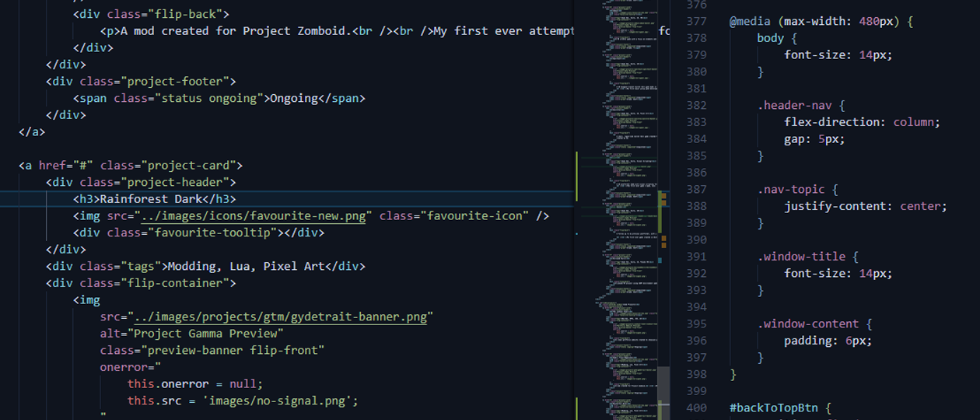Open the favourite-new.png image path link
The height and width of the screenshot is (420, 980).
coord(254,215)
